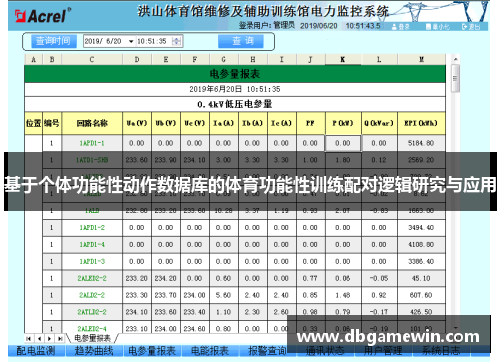
Task: Click the 查询时间 button
Action: tap(53, 41)
